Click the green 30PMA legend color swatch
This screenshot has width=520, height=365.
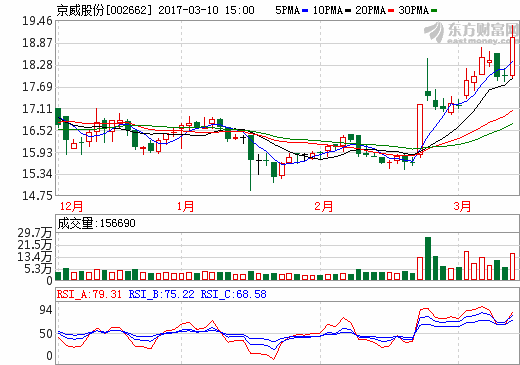[x=434, y=11]
